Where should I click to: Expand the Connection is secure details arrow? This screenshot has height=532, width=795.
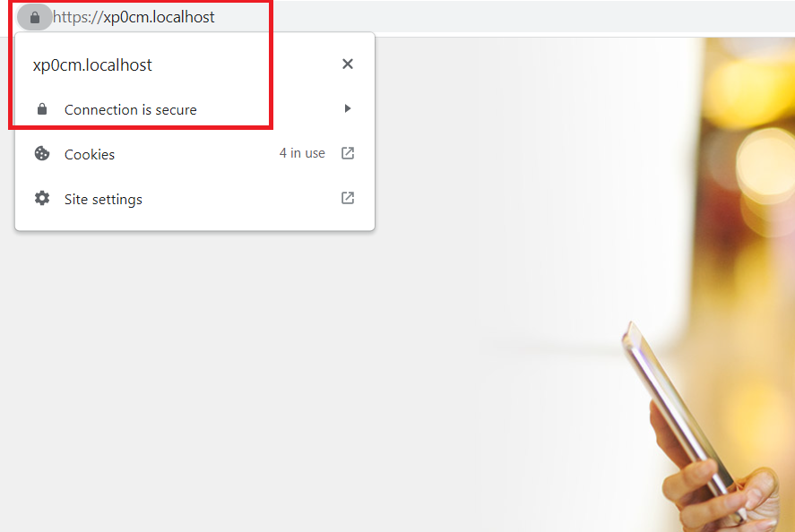[347, 108]
